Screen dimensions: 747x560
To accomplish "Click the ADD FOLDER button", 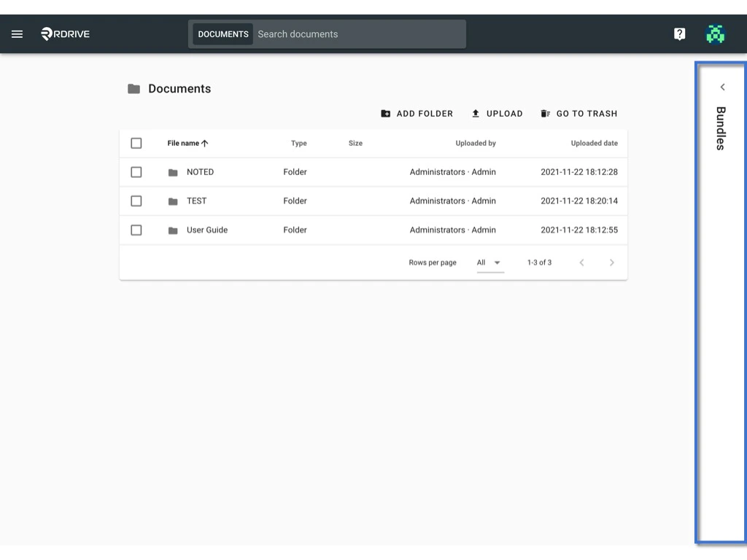I will coord(417,114).
